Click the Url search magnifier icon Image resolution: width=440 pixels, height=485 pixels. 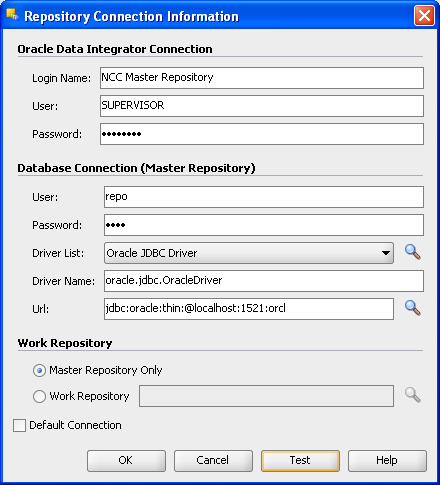tap(412, 308)
